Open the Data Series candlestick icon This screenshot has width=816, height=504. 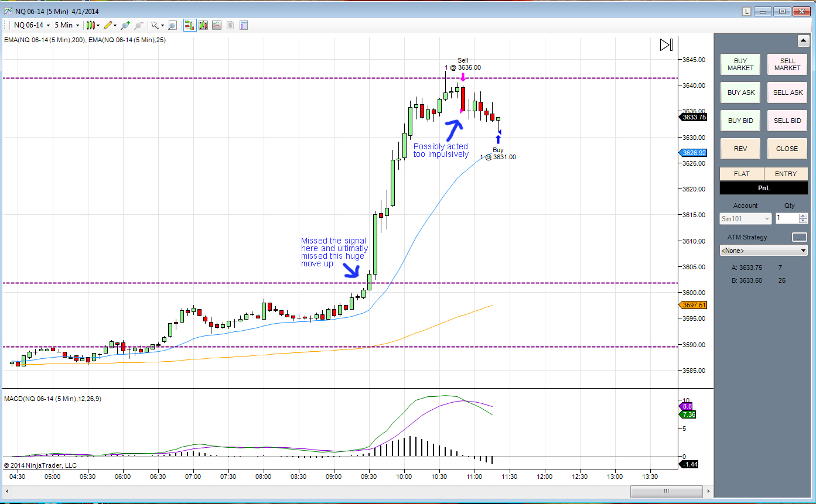pyautogui.click(x=203, y=25)
